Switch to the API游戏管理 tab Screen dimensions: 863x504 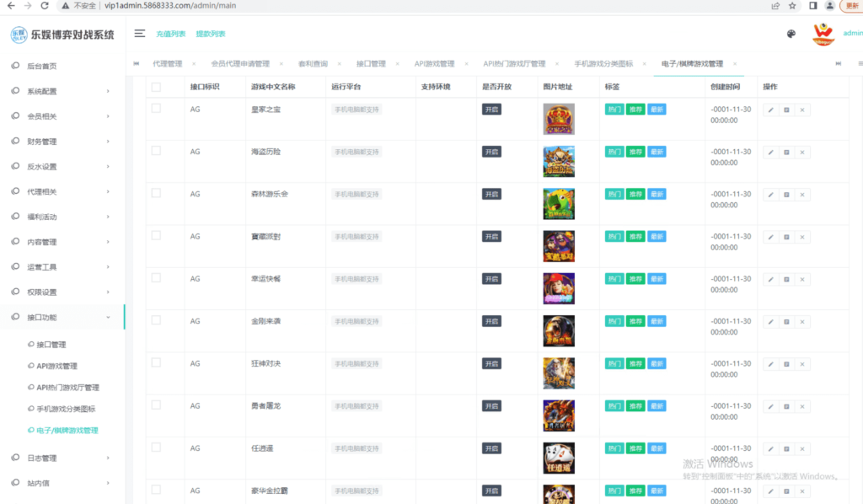click(437, 62)
